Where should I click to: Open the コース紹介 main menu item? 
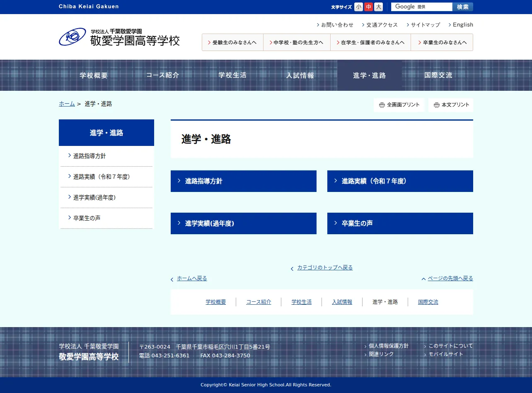[163, 75]
